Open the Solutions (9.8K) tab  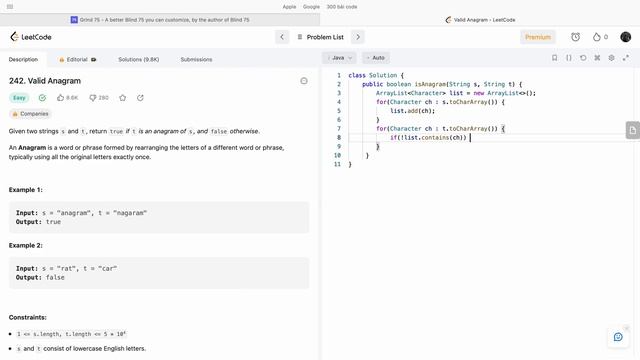[139, 60]
